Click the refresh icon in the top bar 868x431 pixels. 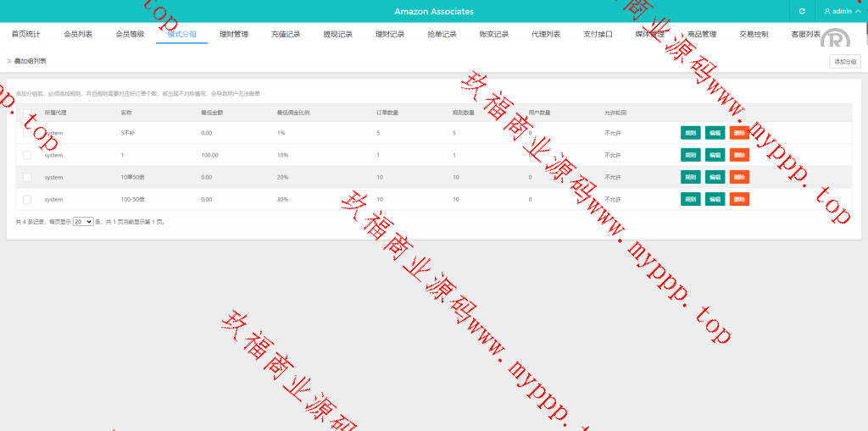pyautogui.click(x=802, y=11)
